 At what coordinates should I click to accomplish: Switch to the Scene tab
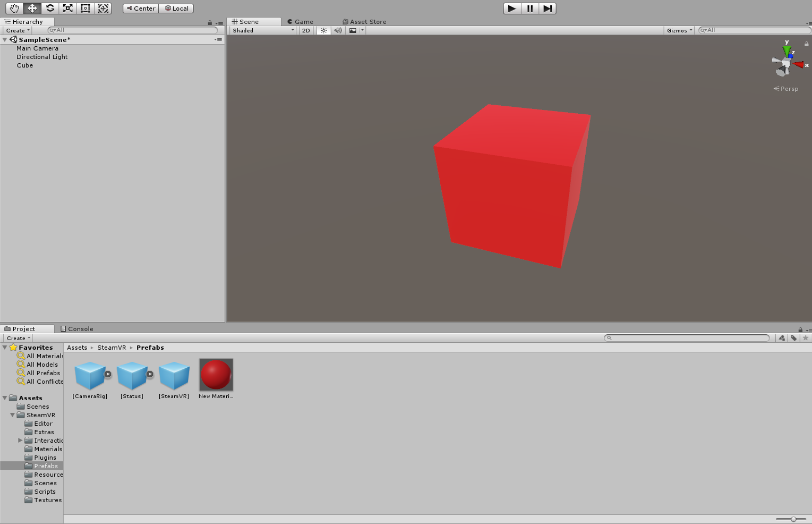click(254, 22)
